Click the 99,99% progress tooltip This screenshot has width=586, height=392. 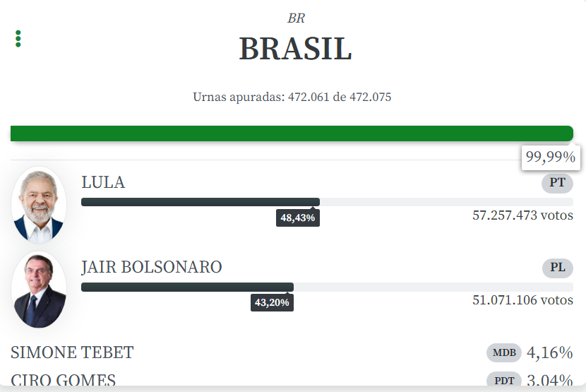pyautogui.click(x=551, y=158)
